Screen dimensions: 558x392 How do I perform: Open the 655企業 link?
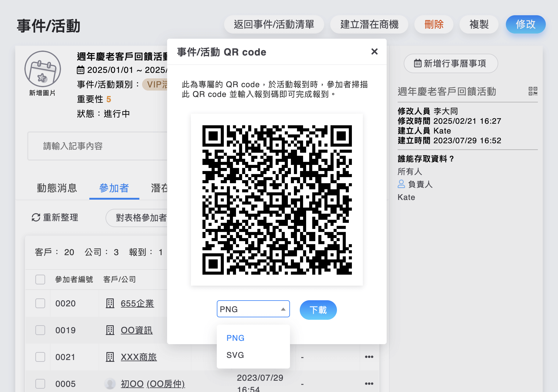137,303
